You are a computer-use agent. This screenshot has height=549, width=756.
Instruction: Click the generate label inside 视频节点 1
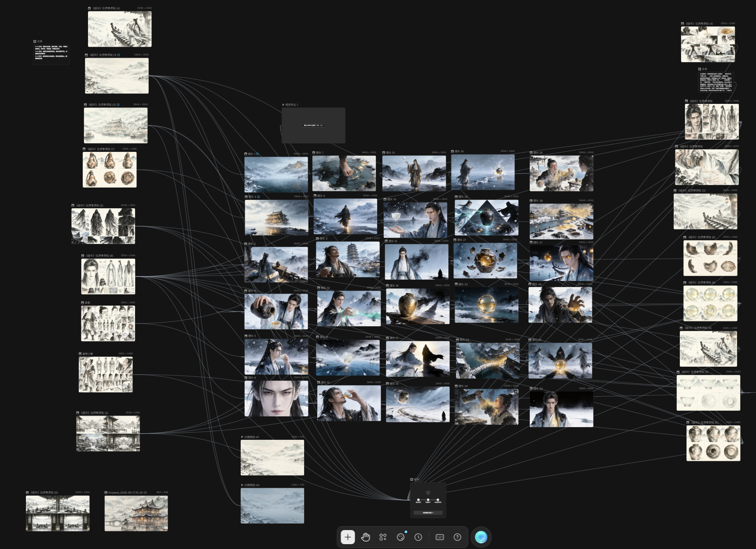[x=313, y=125]
